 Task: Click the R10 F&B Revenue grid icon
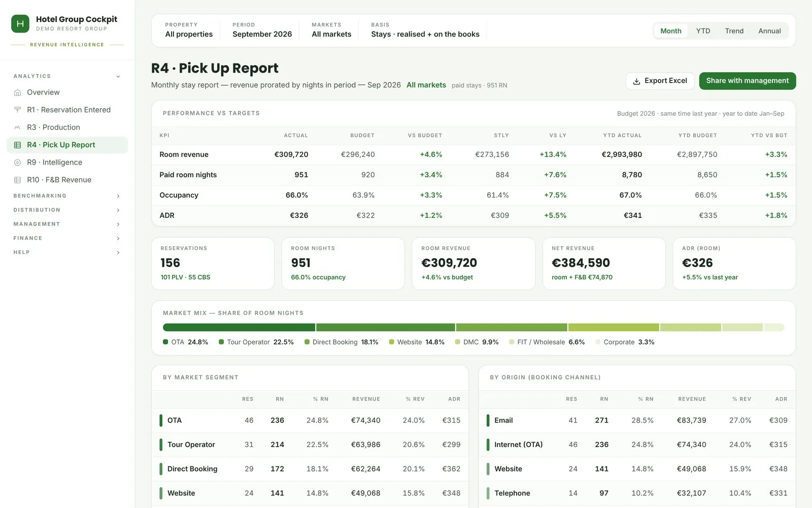coord(17,180)
